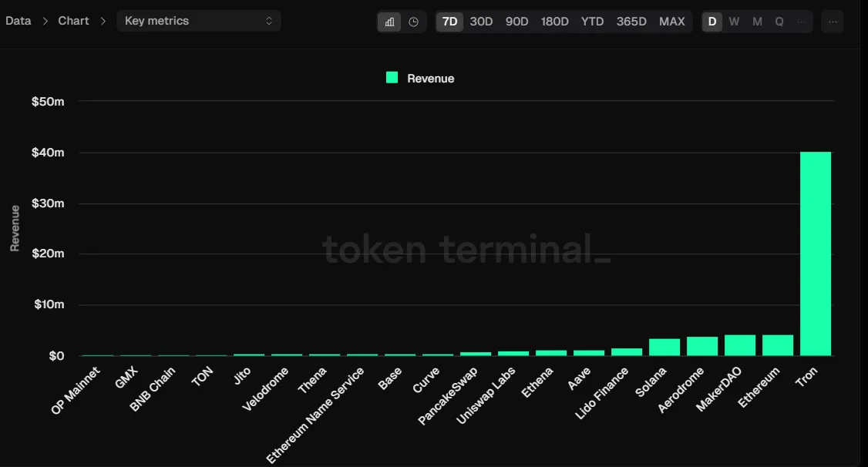
Task: Switch to the time series clock icon
Action: tap(413, 22)
